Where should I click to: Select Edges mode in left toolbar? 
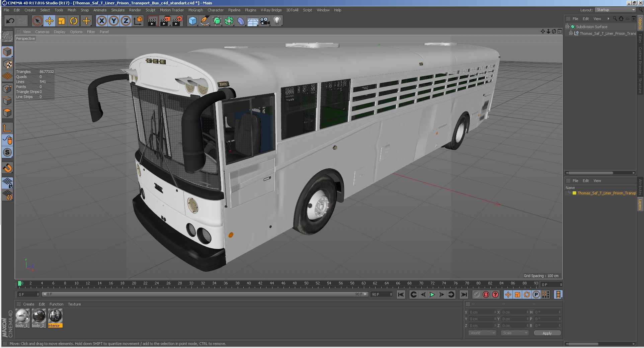[x=7, y=101]
